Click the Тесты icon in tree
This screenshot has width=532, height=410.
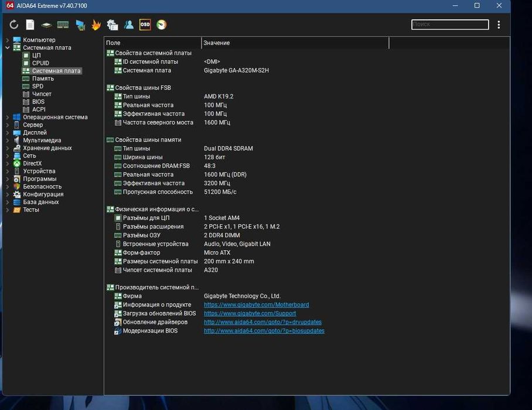point(16,210)
